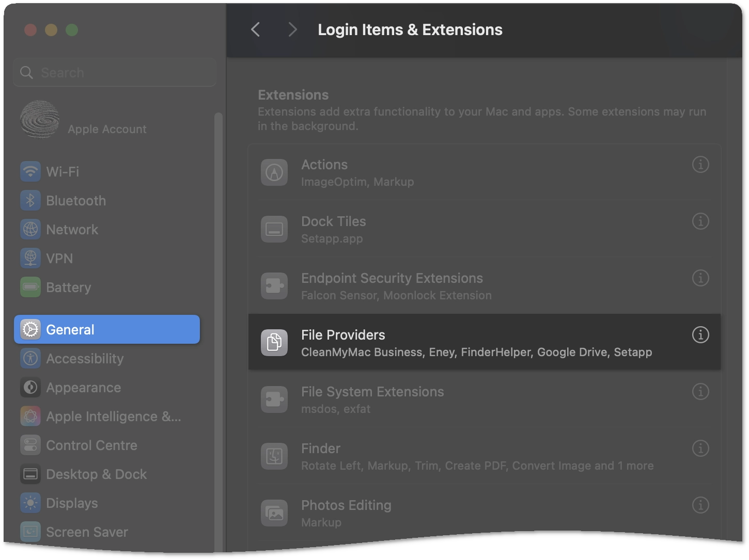Open Desktop & Dock settings
Screen dimensions: 749x560
tap(107, 474)
